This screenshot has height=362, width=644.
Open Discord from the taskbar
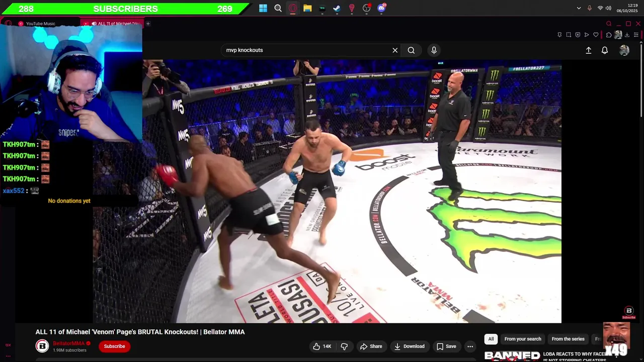(x=381, y=8)
